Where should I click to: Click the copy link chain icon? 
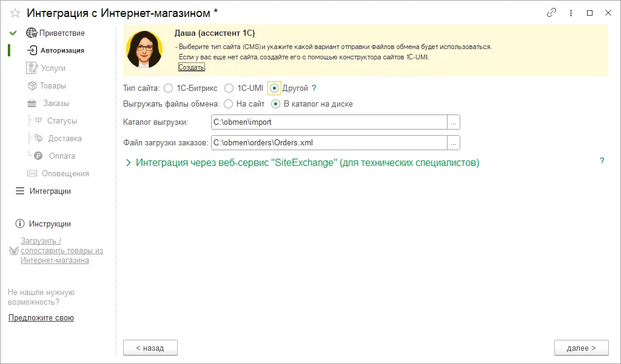[551, 13]
